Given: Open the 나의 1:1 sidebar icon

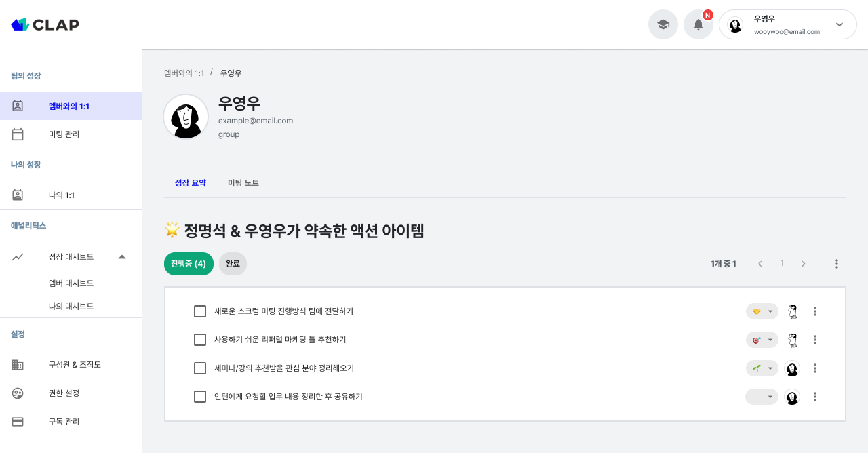Looking at the screenshot, I should [x=18, y=195].
